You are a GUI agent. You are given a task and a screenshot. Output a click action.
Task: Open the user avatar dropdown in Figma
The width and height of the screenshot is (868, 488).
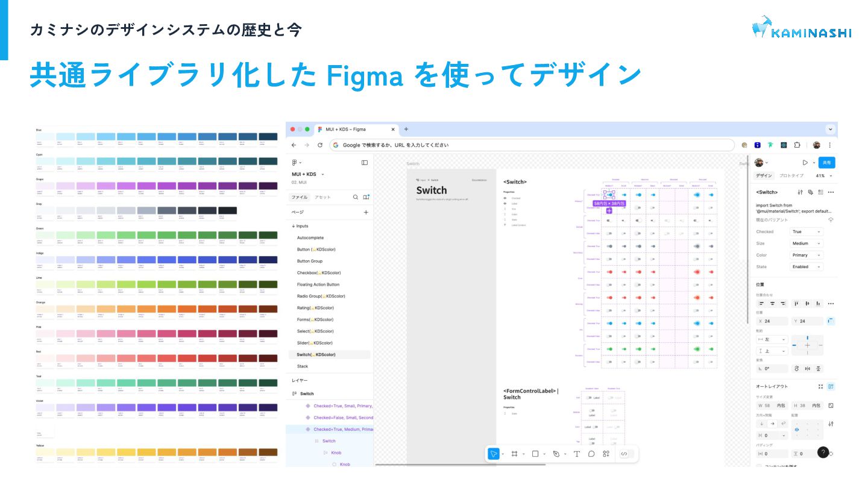coord(761,163)
